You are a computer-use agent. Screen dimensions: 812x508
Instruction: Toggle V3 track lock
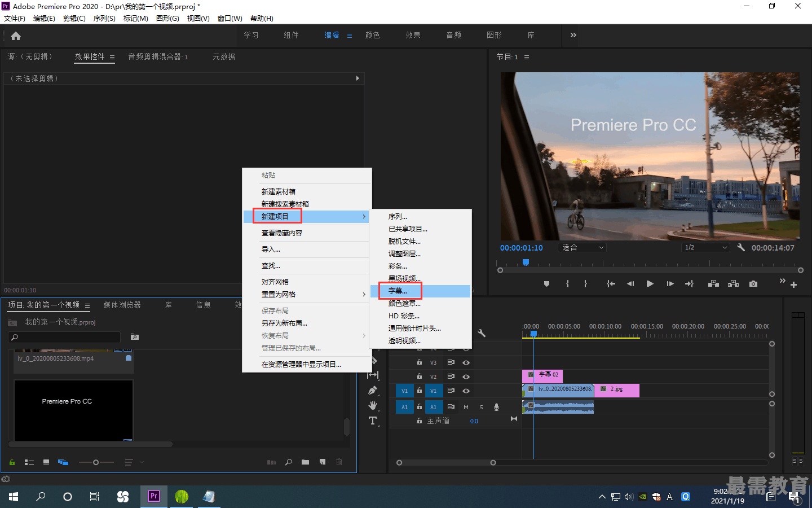pyautogui.click(x=420, y=362)
